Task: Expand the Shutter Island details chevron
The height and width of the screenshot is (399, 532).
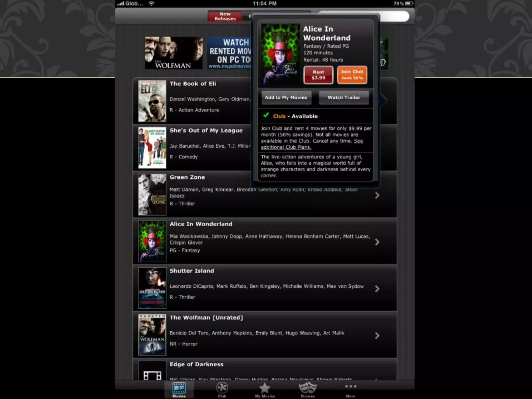Action: tap(377, 289)
